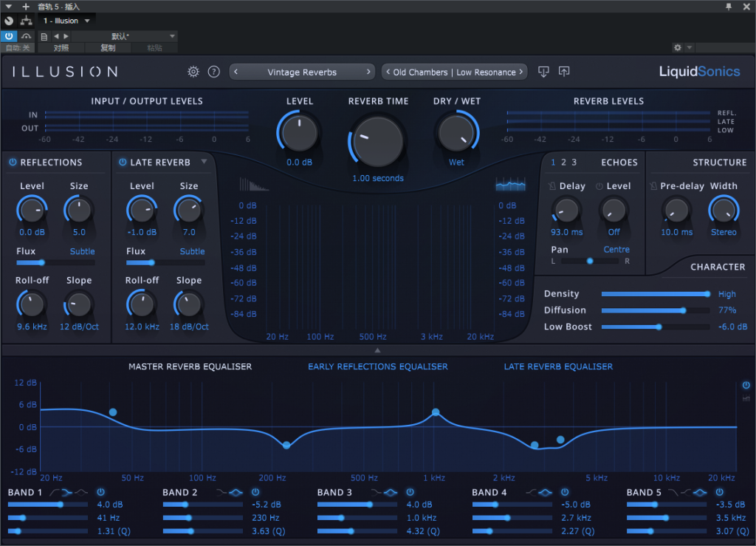Click the Density slider
This screenshot has width=756, height=546.
click(x=656, y=294)
